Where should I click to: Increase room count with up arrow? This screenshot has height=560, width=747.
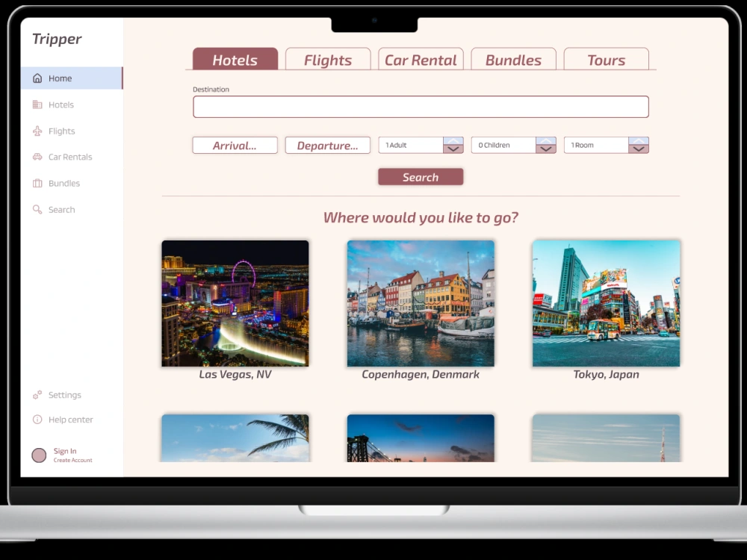[639, 141]
